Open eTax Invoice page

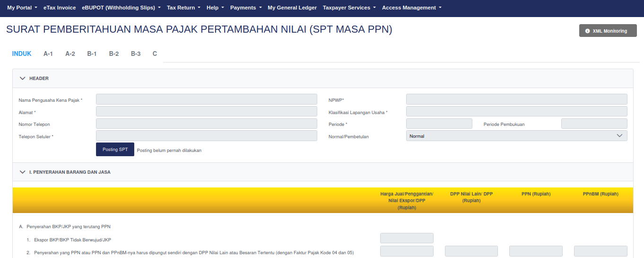[x=60, y=8]
